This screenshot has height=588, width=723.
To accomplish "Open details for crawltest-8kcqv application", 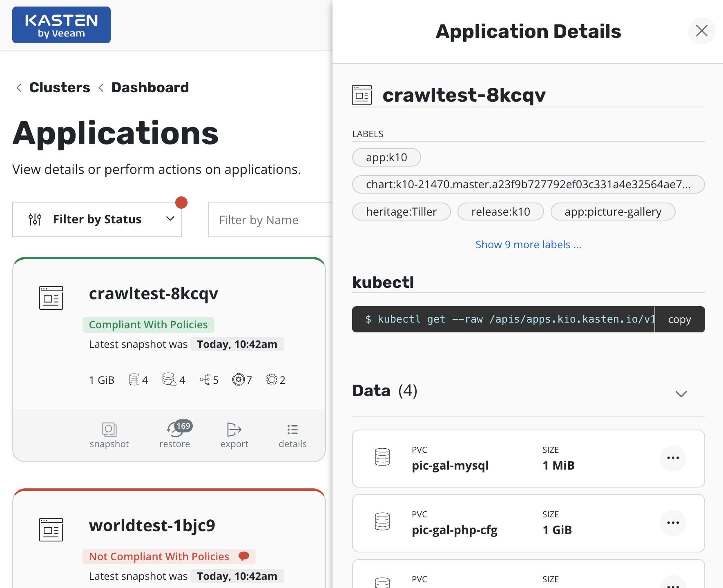I will (x=292, y=430).
